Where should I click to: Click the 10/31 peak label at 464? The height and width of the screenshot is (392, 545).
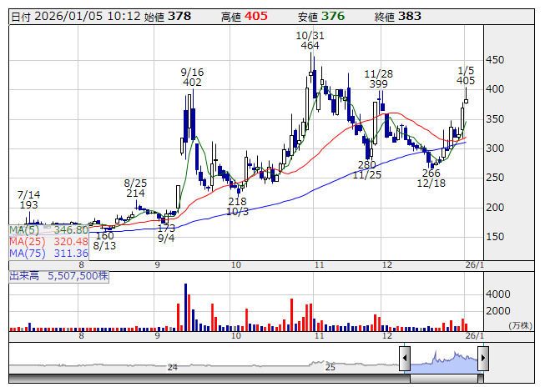point(309,42)
